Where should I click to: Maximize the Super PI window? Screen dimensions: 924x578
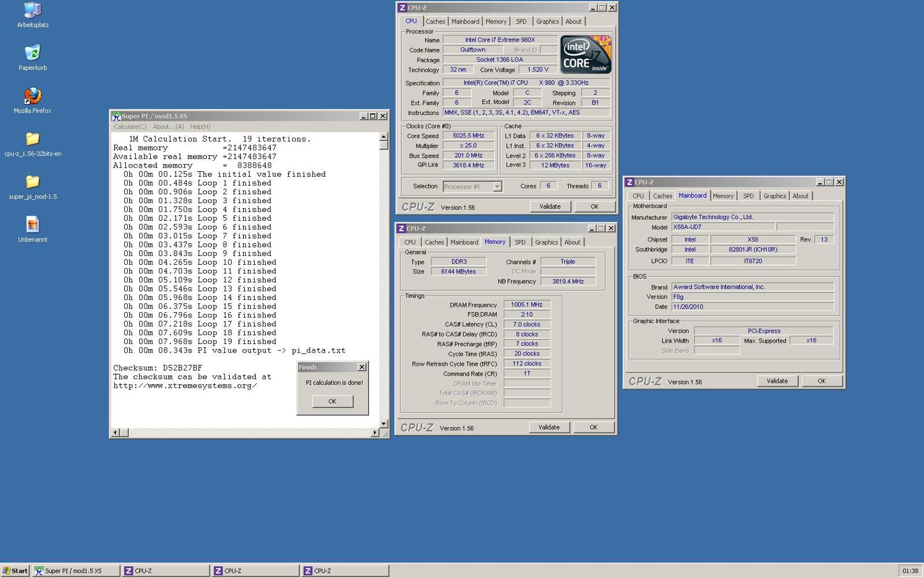click(x=372, y=116)
